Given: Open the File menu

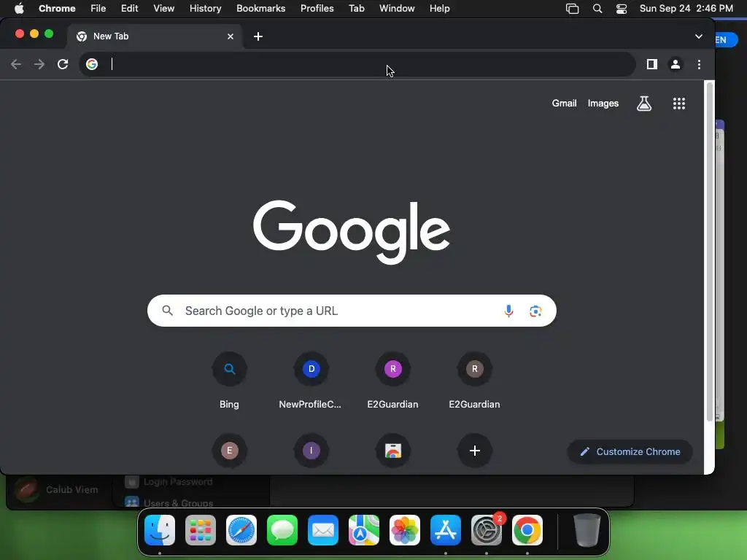Looking at the screenshot, I should (x=98, y=9).
